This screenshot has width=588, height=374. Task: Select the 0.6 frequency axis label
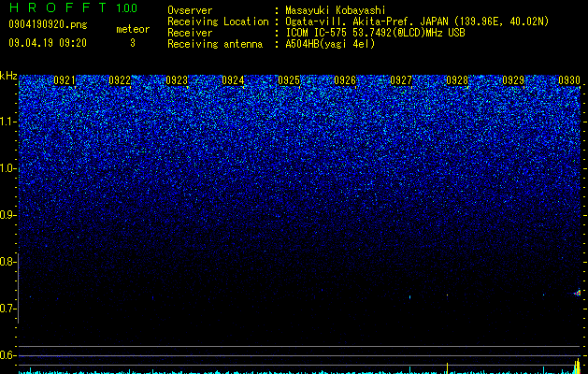(x=7, y=355)
